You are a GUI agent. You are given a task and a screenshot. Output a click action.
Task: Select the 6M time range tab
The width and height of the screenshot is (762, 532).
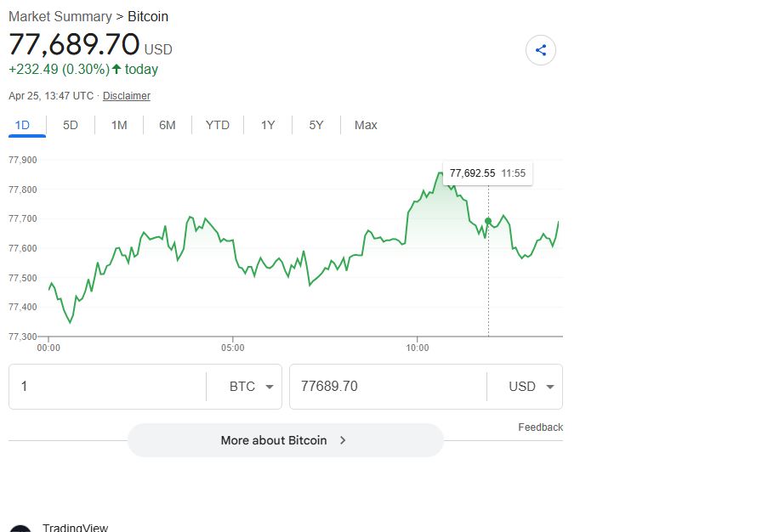click(x=168, y=125)
